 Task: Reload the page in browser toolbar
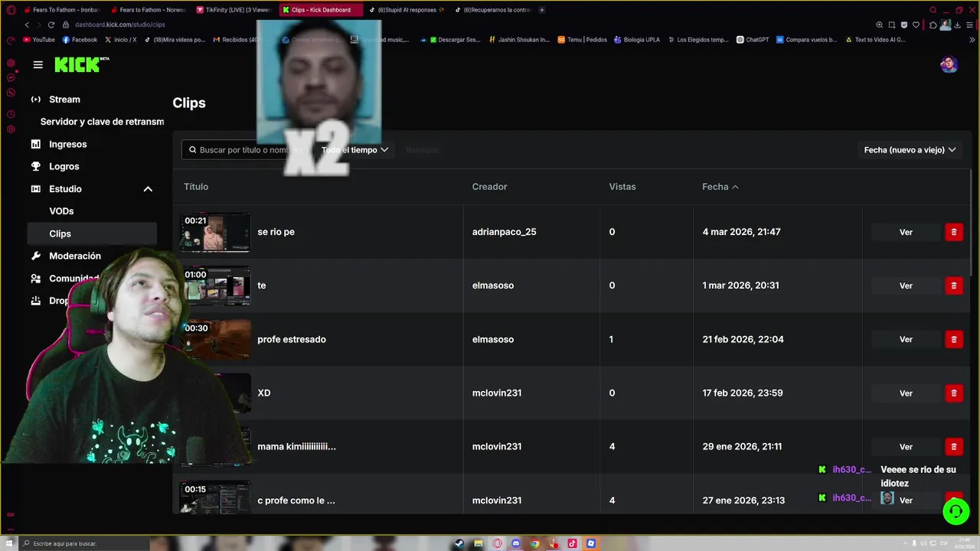tap(51, 24)
